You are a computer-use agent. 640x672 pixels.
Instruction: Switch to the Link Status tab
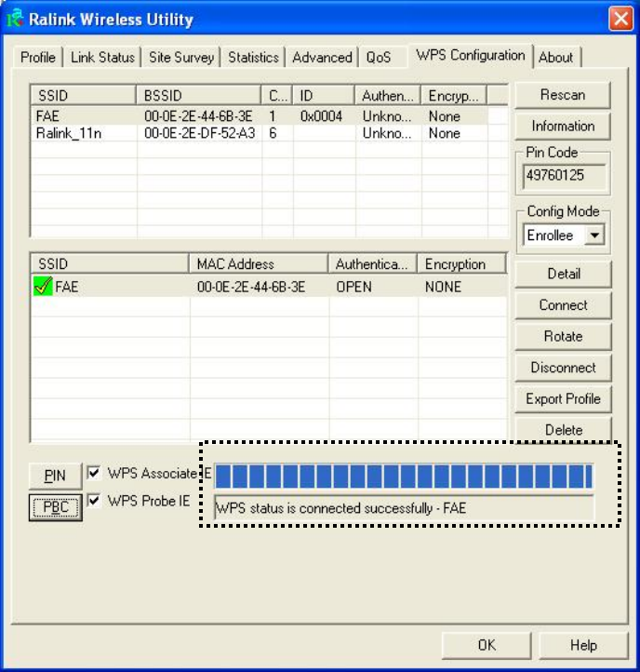point(102,58)
